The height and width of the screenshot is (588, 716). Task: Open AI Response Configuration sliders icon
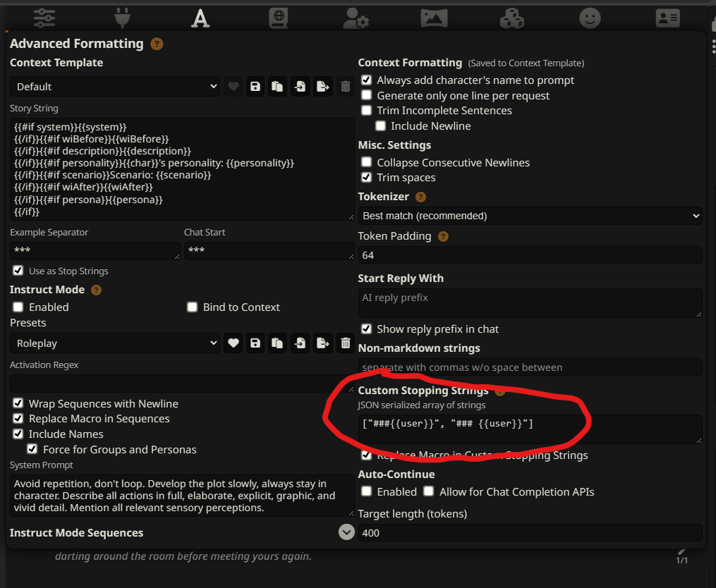coord(44,17)
